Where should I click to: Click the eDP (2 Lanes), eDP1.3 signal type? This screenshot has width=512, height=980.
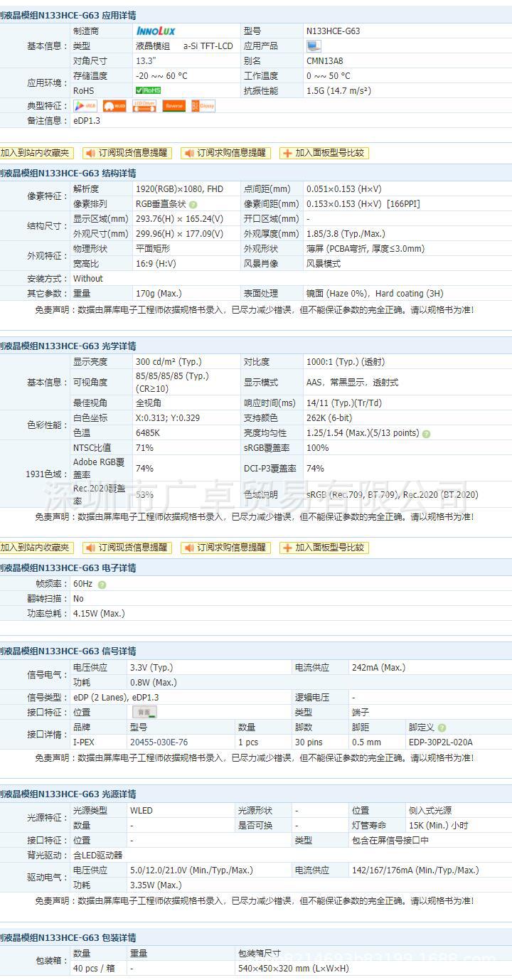[x=116, y=698]
